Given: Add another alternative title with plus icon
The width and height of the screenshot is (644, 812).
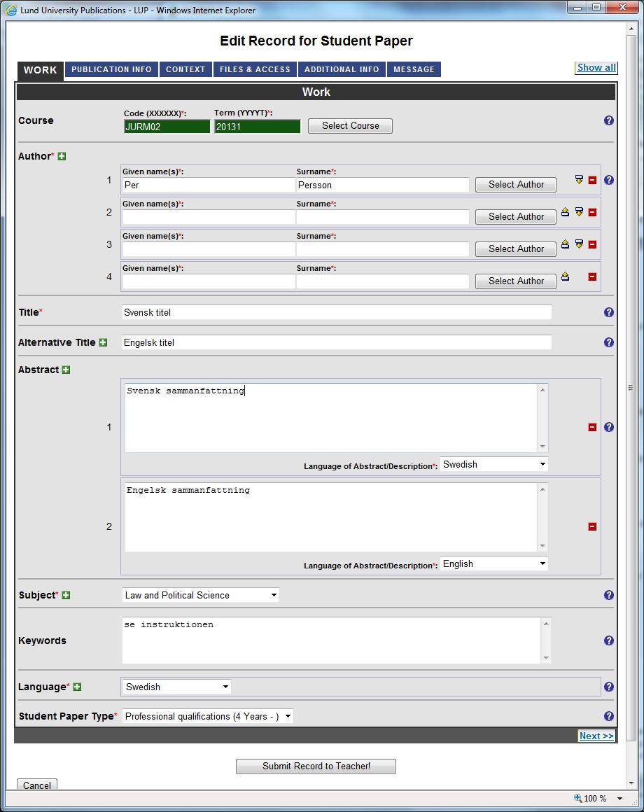Looking at the screenshot, I should [103, 342].
